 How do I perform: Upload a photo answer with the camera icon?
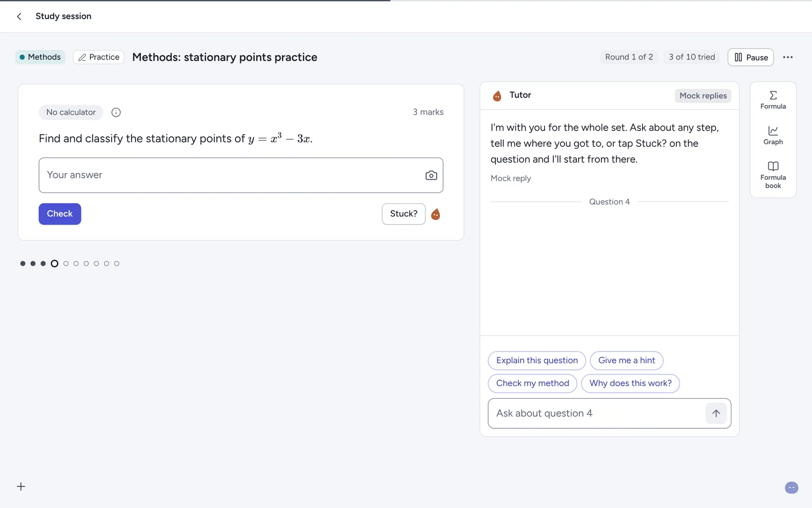431,175
